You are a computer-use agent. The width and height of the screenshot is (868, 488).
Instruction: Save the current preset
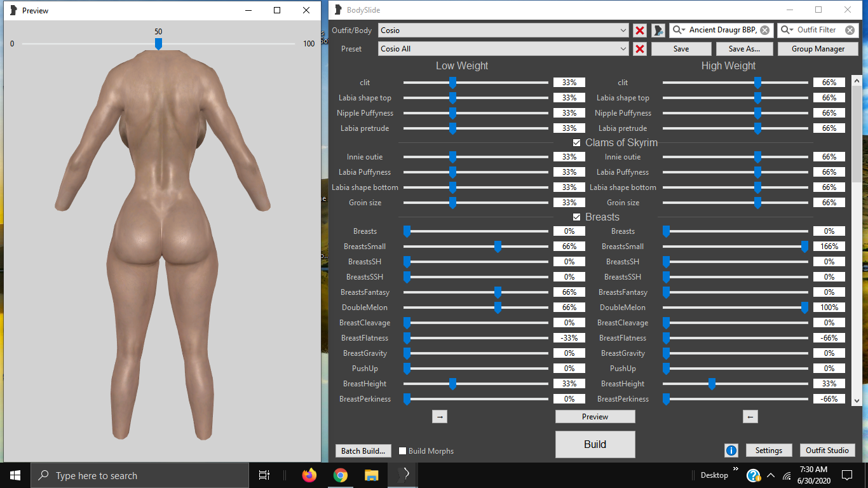pyautogui.click(x=681, y=49)
